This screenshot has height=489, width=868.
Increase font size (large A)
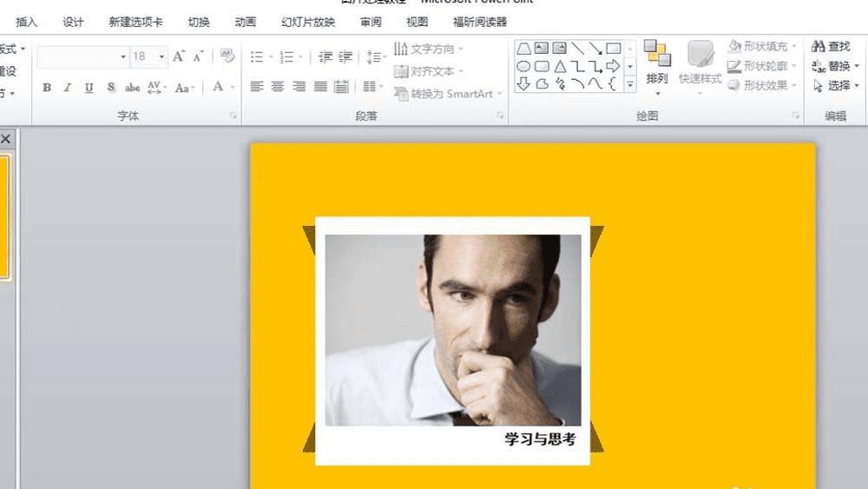tap(178, 56)
